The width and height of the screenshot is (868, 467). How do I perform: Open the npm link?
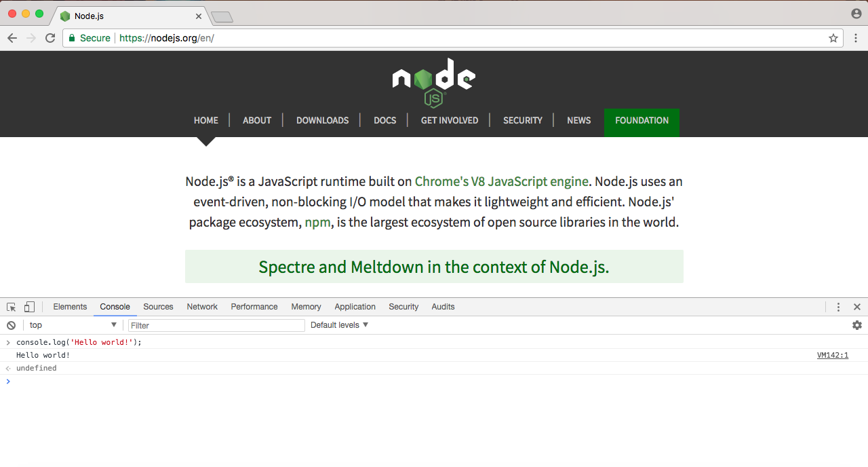tap(318, 222)
